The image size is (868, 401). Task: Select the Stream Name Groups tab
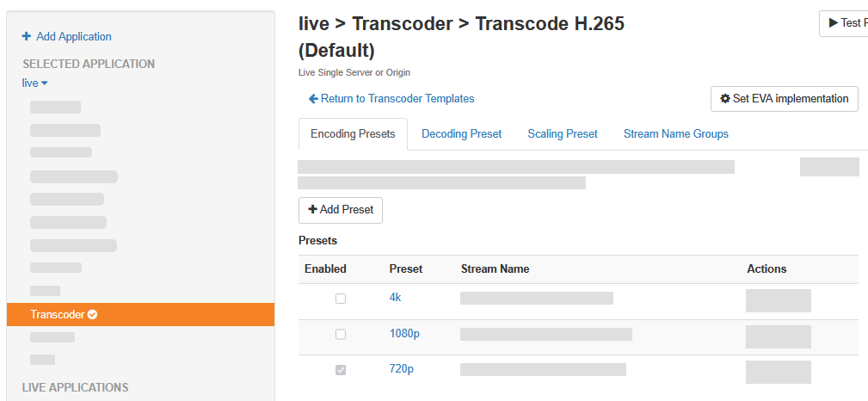pyautogui.click(x=675, y=134)
